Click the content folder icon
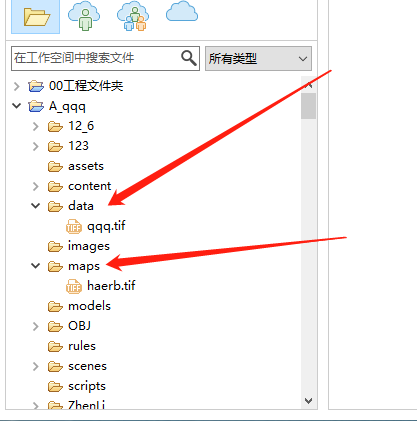Image resolution: width=417 pixels, height=421 pixels. 55,187
